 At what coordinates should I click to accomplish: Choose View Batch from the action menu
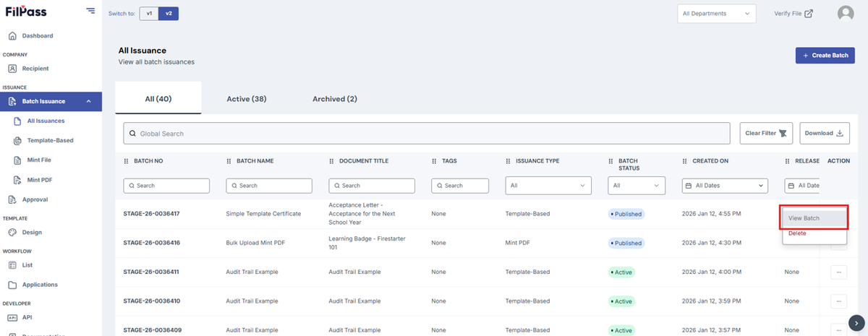click(x=814, y=218)
